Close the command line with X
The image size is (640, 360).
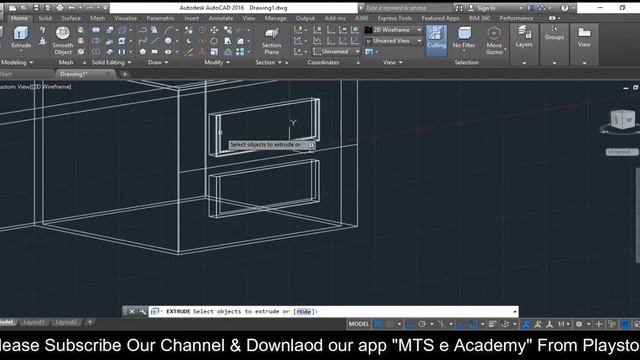(x=132, y=311)
